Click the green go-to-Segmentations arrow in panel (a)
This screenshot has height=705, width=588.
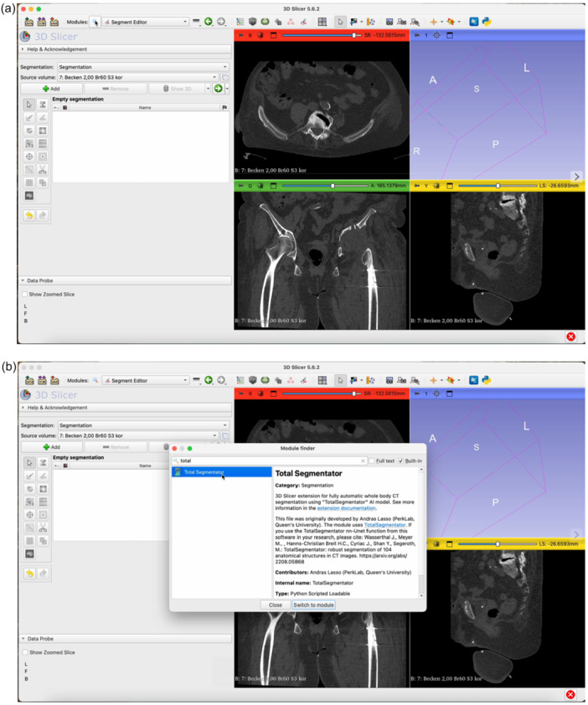pos(218,89)
